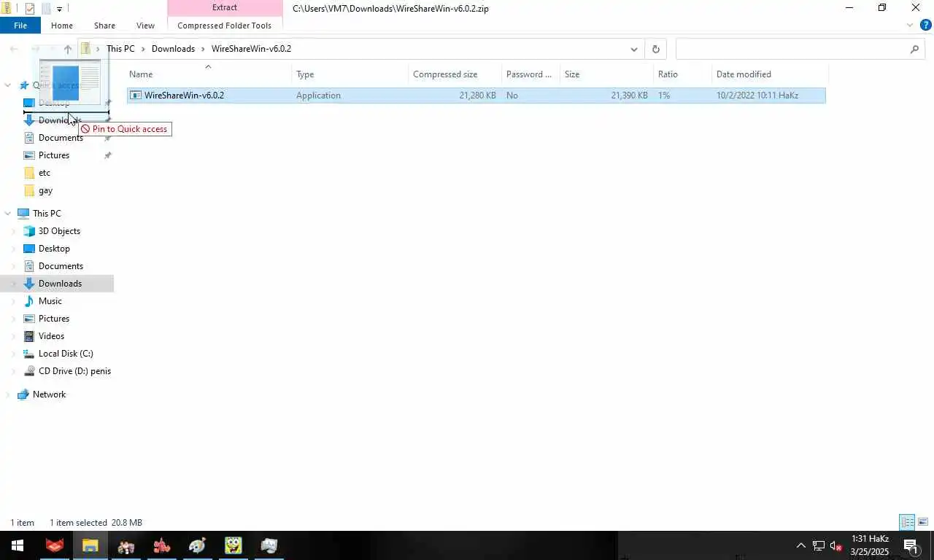Open the Windows Start button
Image resolution: width=934 pixels, height=560 pixels.
click(18, 545)
